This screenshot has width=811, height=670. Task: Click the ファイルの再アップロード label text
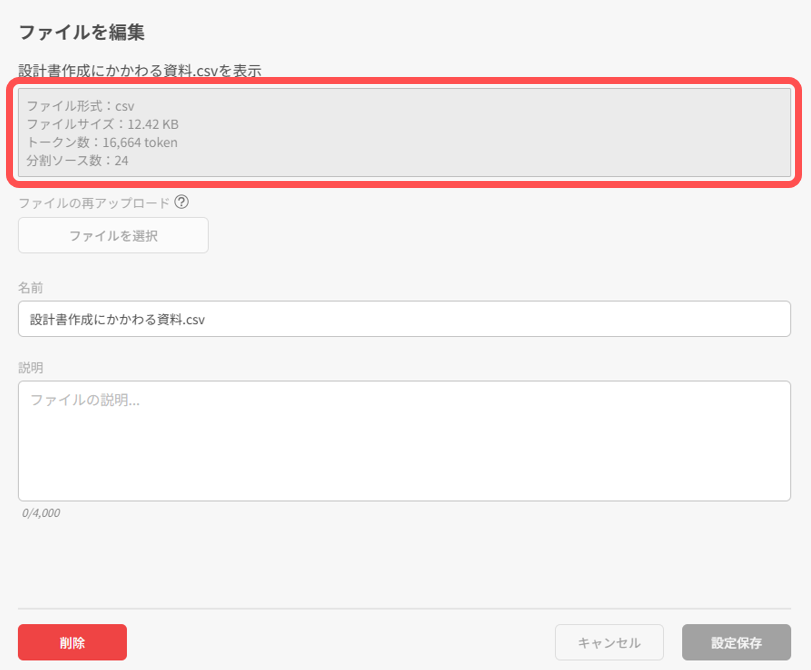coord(94,203)
